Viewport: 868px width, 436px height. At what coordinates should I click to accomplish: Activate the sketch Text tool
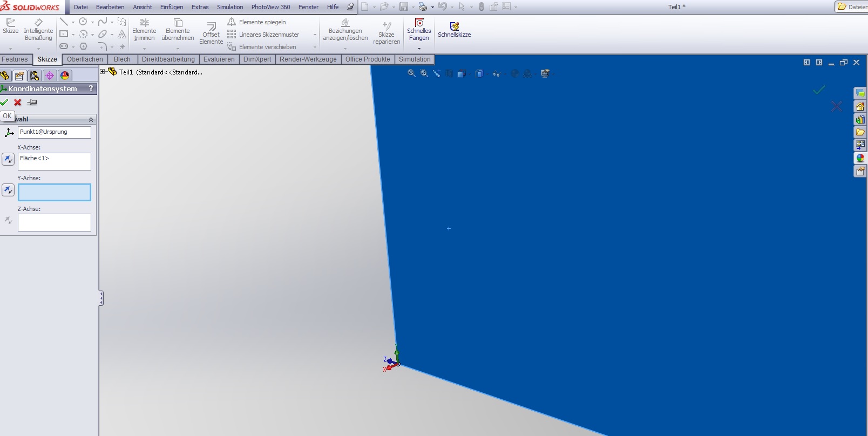pyautogui.click(x=122, y=34)
